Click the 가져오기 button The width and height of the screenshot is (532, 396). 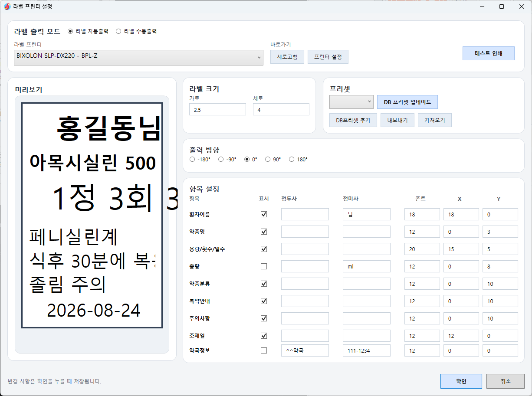click(x=435, y=120)
